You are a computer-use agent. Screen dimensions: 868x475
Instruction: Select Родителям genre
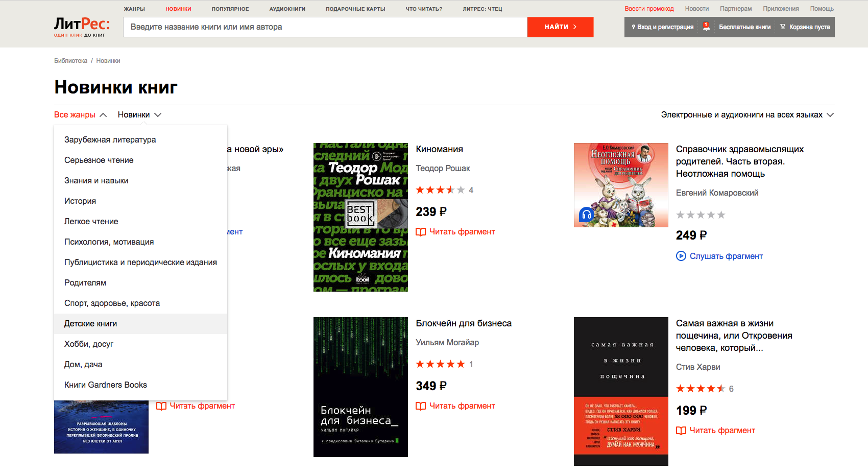click(x=140, y=283)
